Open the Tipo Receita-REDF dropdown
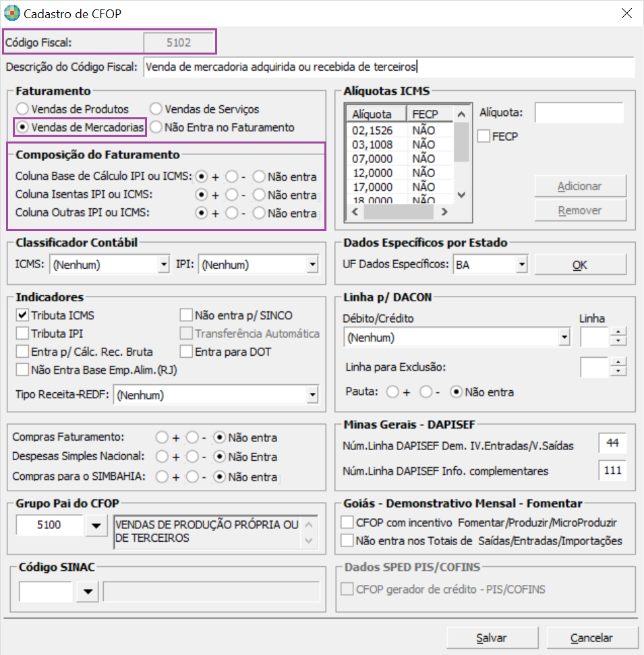This screenshot has height=655, width=644. coord(312,395)
